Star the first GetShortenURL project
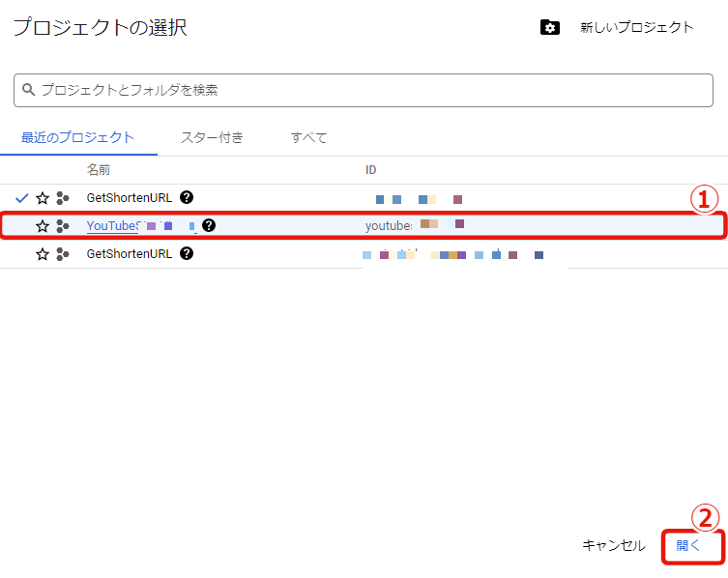The width and height of the screenshot is (728, 578). click(43, 198)
